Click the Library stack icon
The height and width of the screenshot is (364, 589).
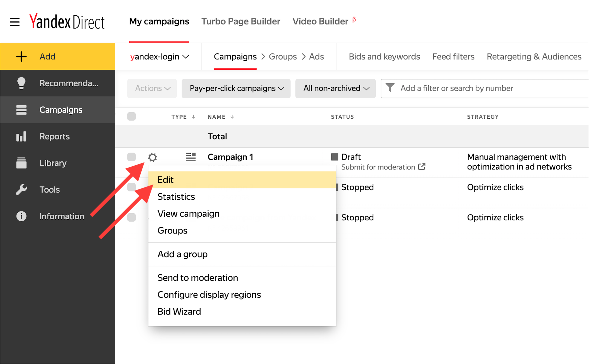[21, 163]
